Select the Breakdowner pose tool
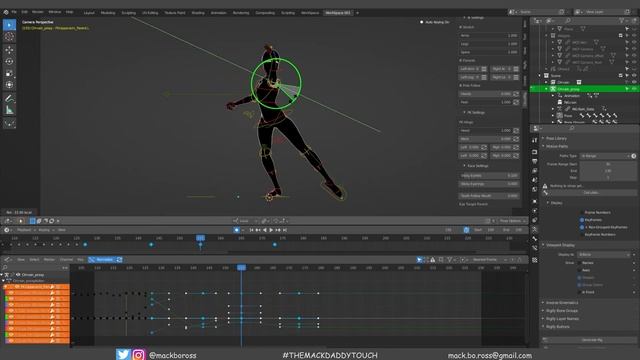This screenshot has width=640, height=360. click(9, 123)
